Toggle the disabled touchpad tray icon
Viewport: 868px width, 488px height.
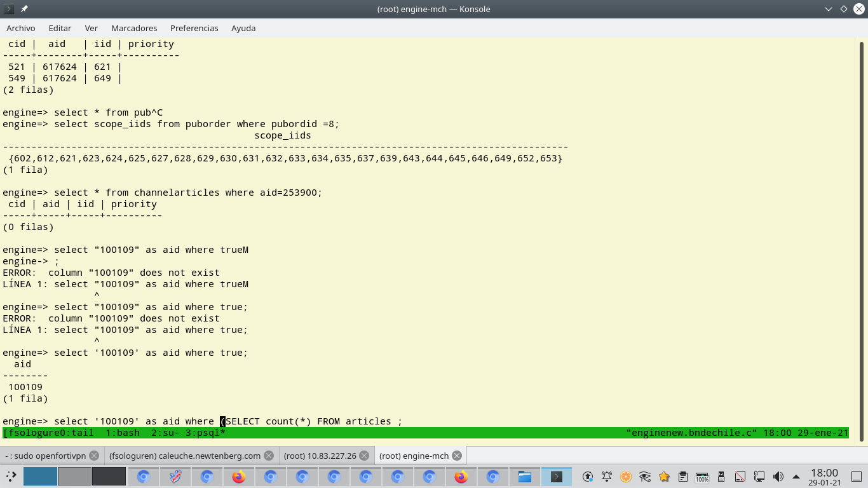(x=740, y=477)
